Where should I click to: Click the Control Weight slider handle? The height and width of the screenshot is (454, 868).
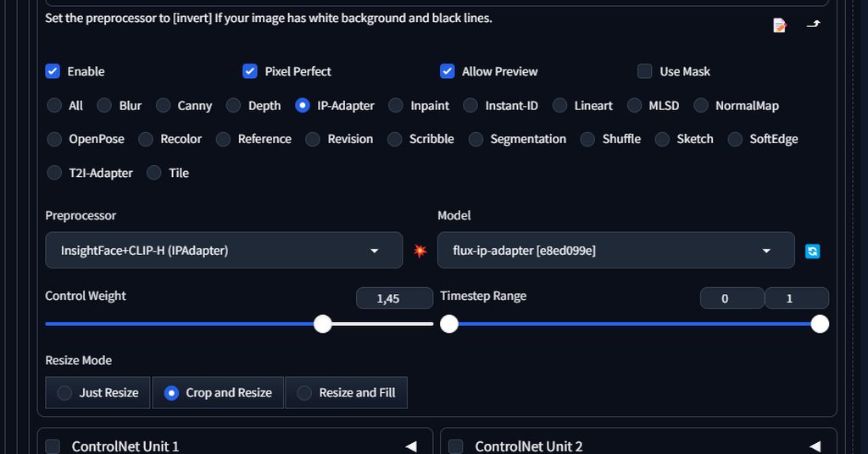point(323,324)
